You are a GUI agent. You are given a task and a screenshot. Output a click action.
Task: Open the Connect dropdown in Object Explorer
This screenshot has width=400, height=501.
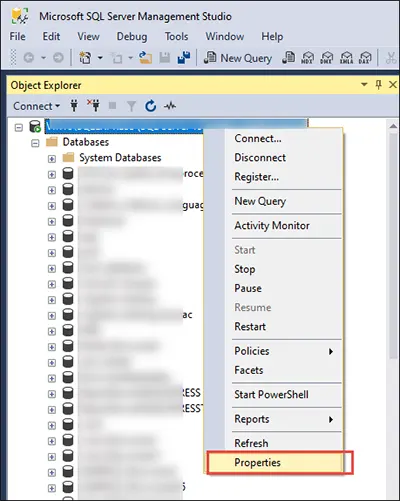coord(36,106)
